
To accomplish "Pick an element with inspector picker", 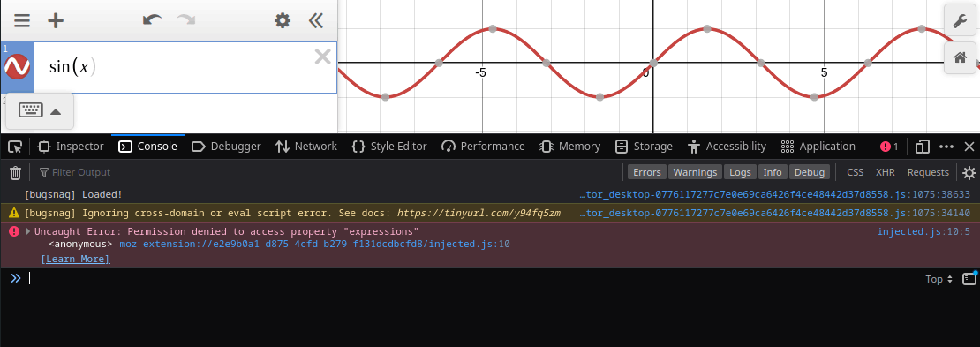I will coord(16,147).
